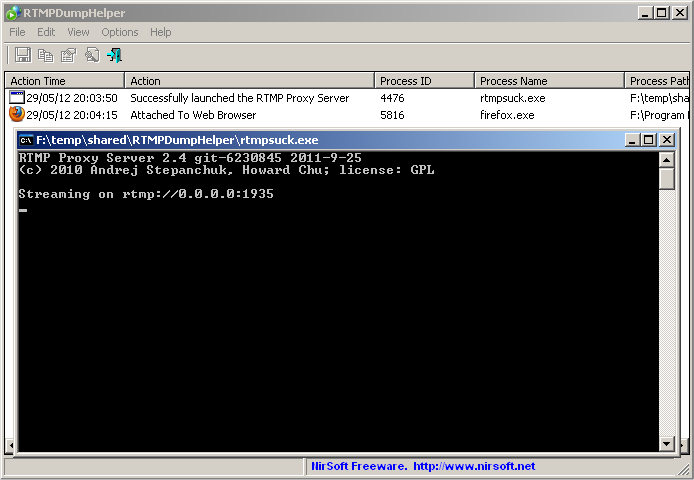Open the Help menu
This screenshot has height=480, width=694.
160,32
